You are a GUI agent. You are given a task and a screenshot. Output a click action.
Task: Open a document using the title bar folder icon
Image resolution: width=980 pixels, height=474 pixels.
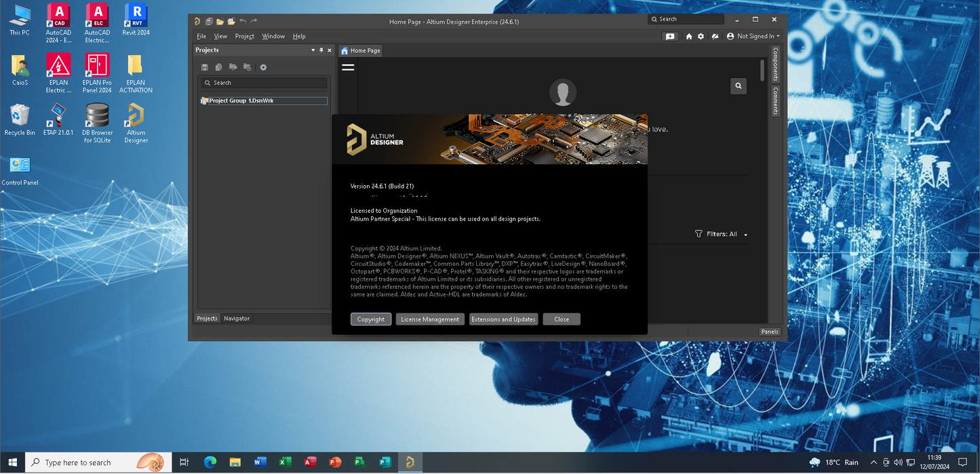(220, 21)
